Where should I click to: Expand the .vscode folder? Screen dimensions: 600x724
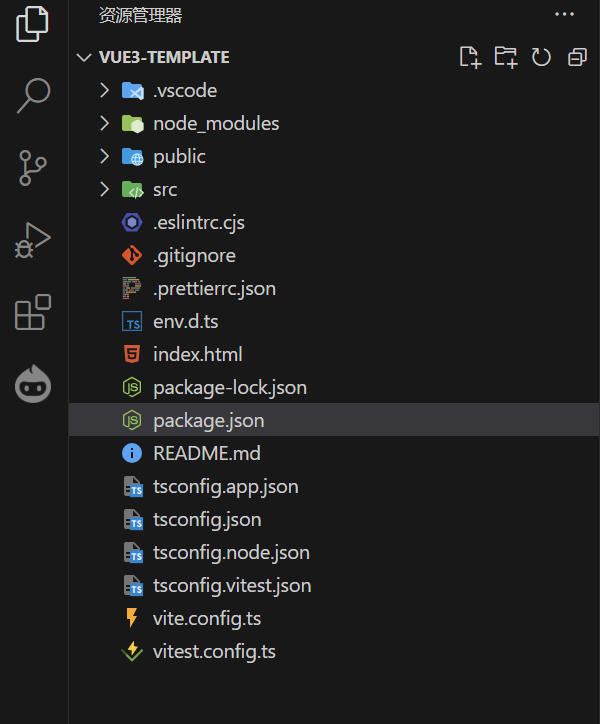coord(184,91)
